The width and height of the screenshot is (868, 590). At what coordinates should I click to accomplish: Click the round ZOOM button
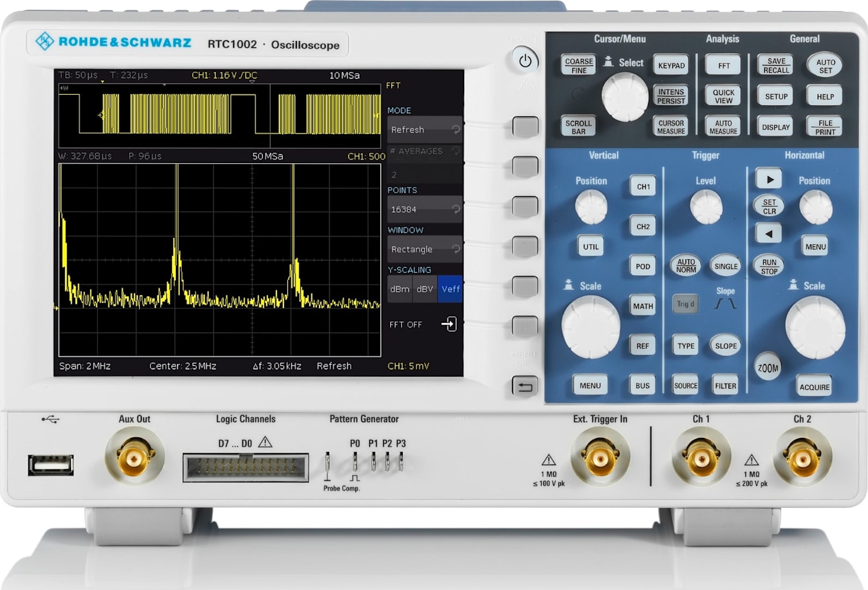click(768, 367)
